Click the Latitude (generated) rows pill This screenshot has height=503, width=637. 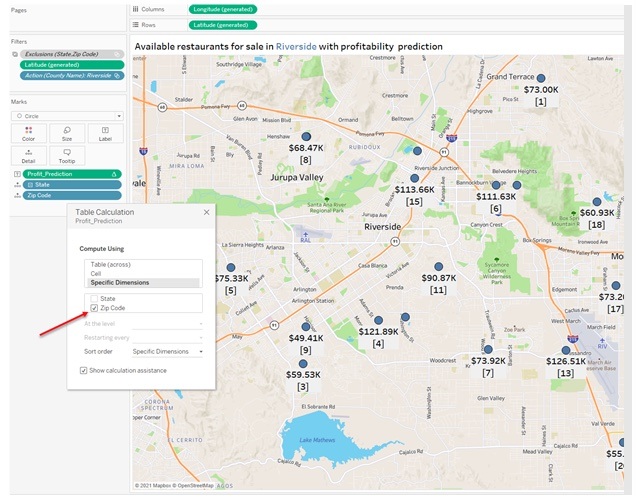222,25
